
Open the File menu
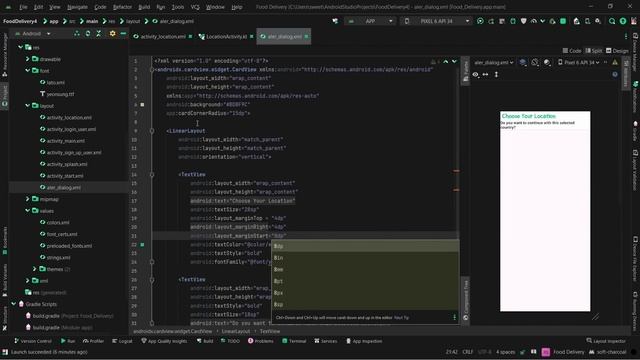[23, 7]
